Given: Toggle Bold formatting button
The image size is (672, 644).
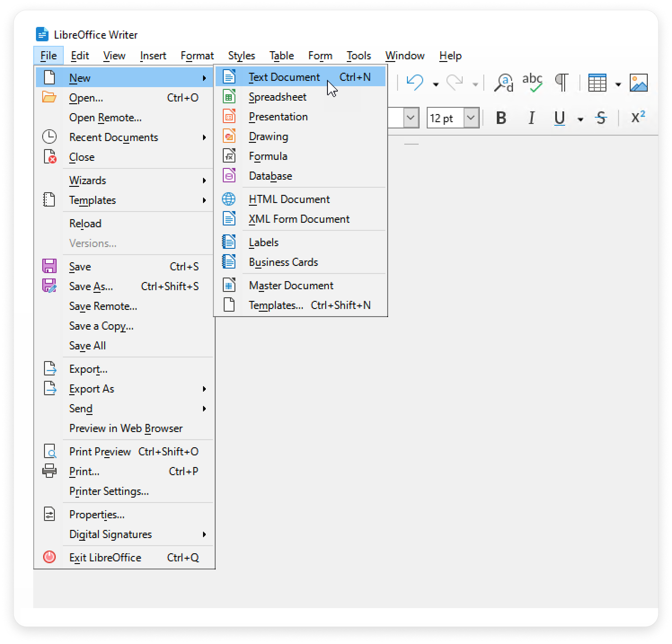Looking at the screenshot, I should pyautogui.click(x=501, y=118).
